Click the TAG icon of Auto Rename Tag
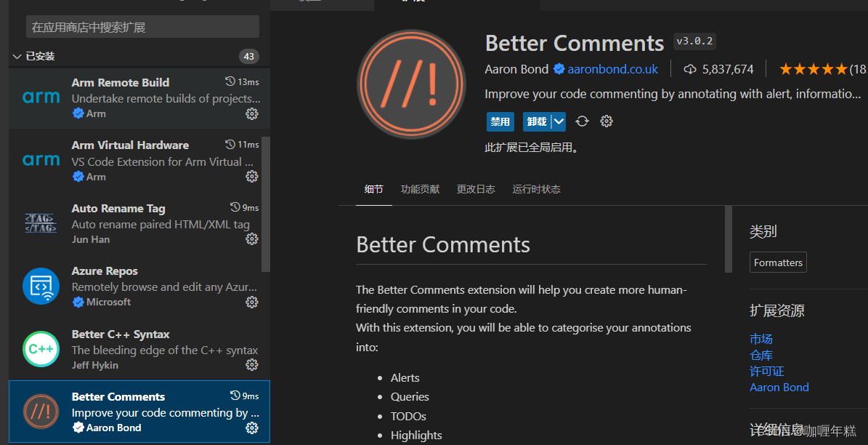 point(41,222)
